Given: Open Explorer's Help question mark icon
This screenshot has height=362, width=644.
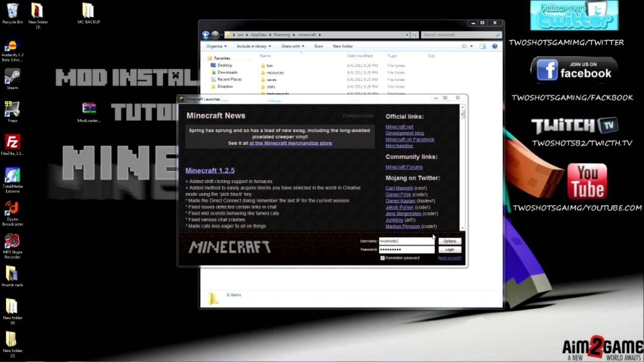Looking at the screenshot, I should click(x=495, y=46).
